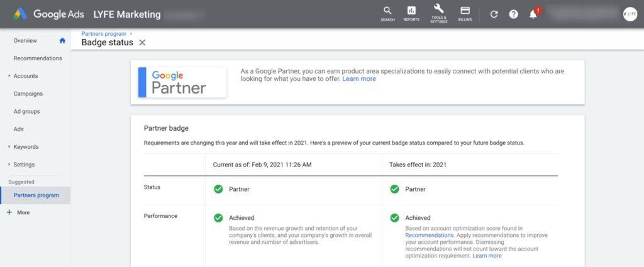Click green check beside current Achieved performance
Viewport: 644px width, 267px height.
coord(218,218)
